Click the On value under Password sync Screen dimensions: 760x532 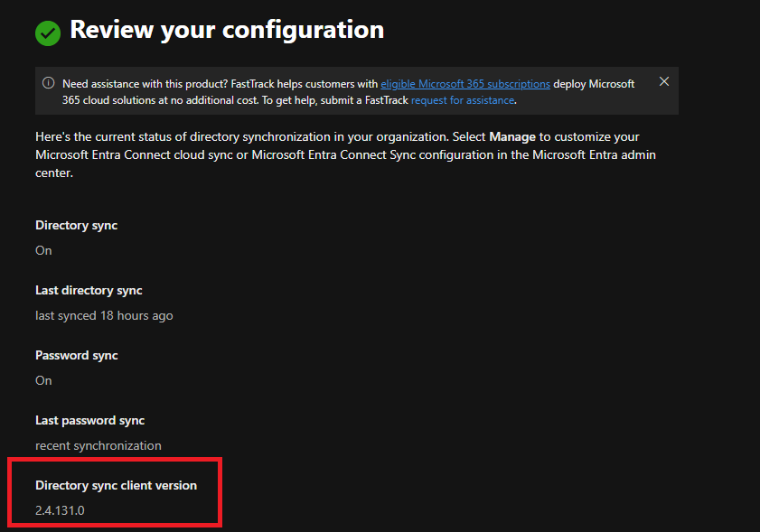[43, 380]
